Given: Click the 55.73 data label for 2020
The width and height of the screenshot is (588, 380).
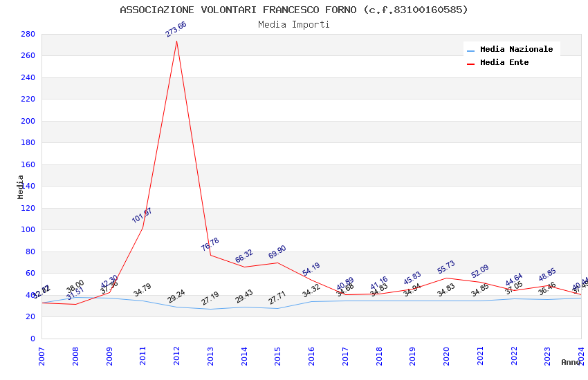Looking at the screenshot, I should pyautogui.click(x=446, y=267).
